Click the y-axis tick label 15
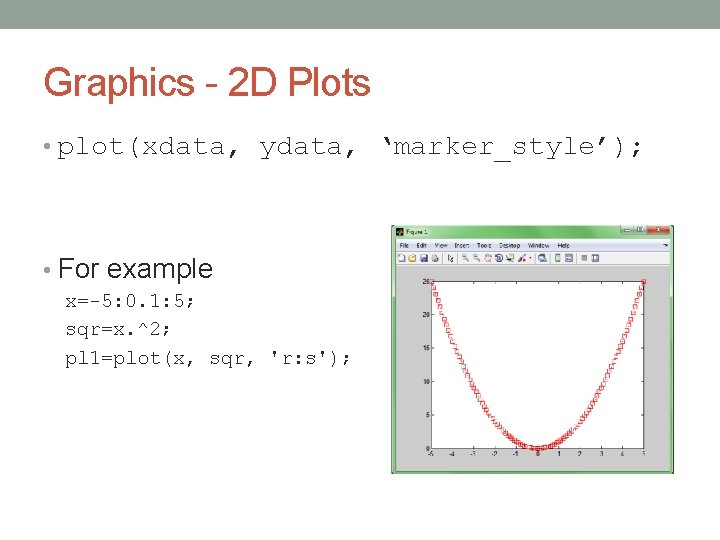The width and height of the screenshot is (720, 540). click(426, 348)
